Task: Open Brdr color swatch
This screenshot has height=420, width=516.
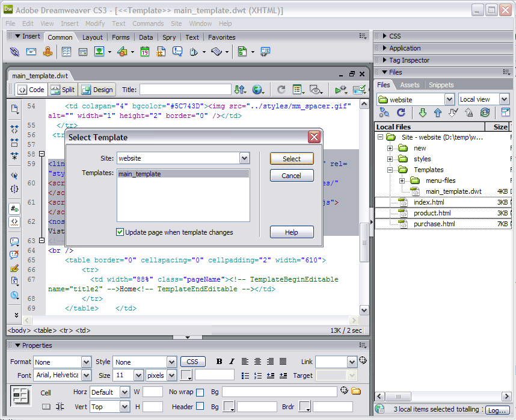Action: [305, 407]
